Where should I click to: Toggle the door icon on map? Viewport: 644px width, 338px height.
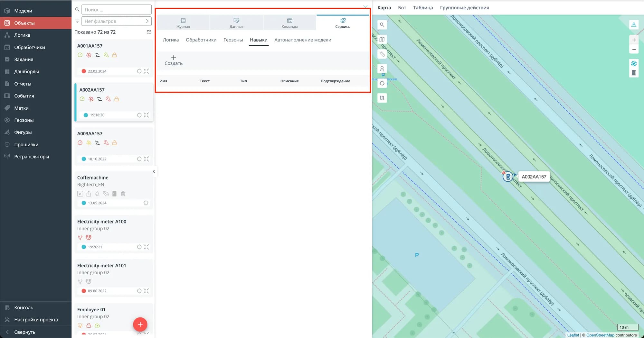[634, 73]
